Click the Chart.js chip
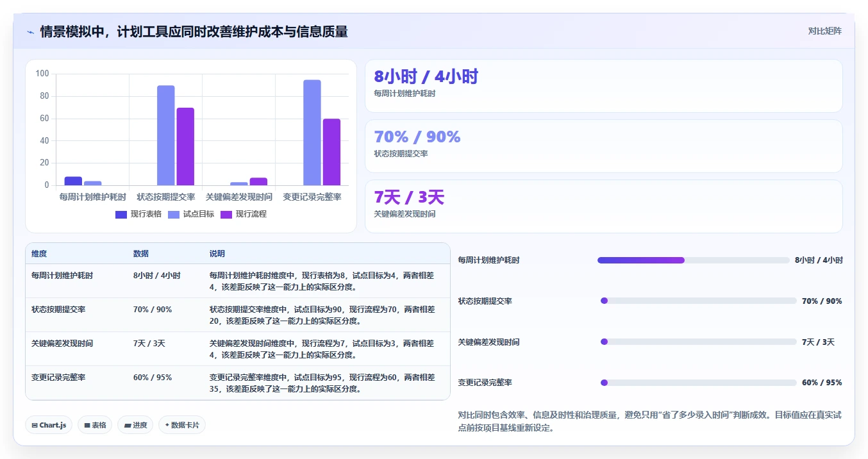This screenshot has width=868, height=459. [x=49, y=425]
